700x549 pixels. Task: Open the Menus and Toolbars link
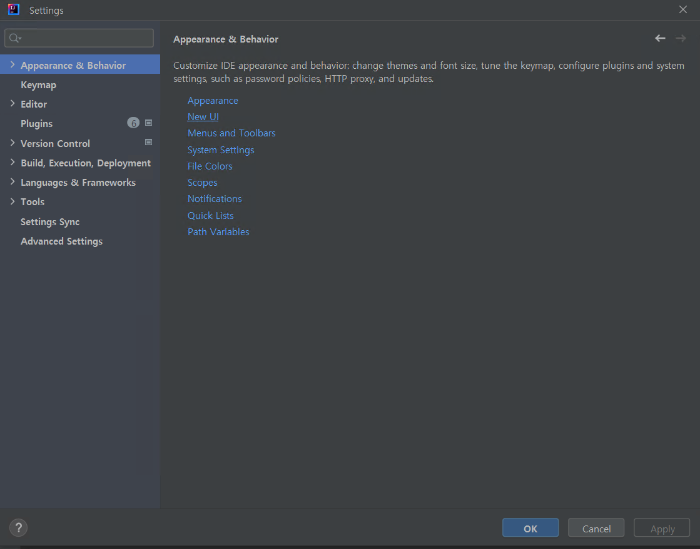(x=231, y=133)
